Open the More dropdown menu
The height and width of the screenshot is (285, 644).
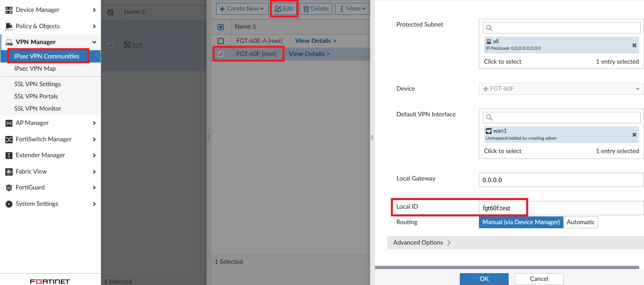tap(353, 9)
